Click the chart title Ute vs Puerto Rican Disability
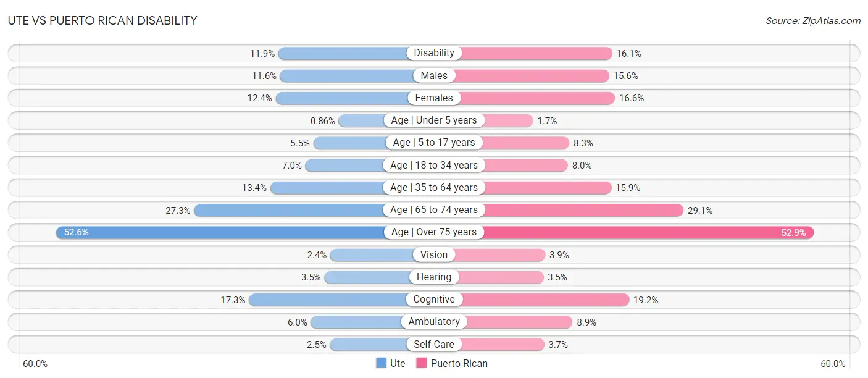Viewport: 868px width, 378px height. [102, 20]
